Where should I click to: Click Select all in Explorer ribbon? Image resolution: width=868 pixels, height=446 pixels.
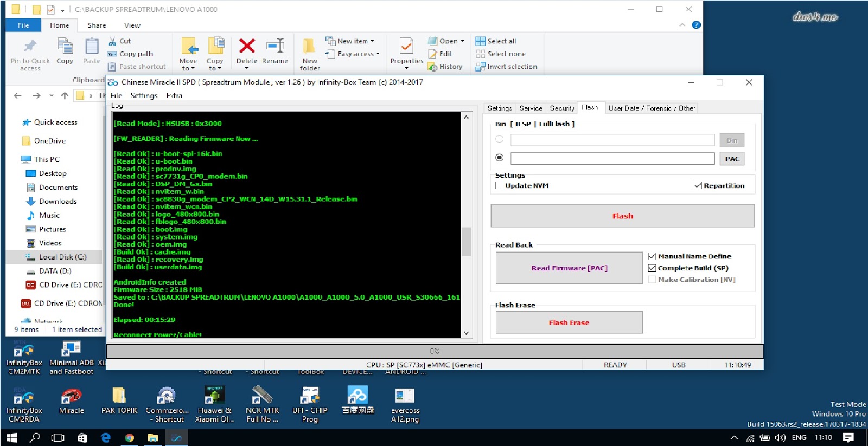496,41
